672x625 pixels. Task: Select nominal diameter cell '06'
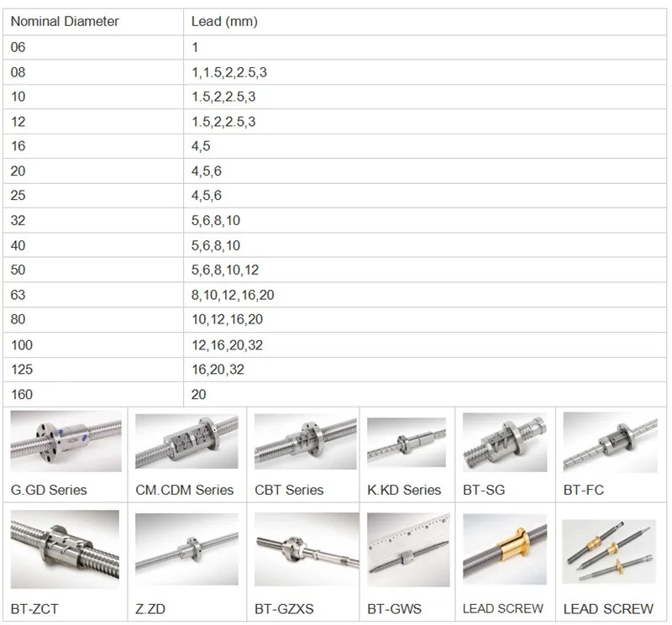pyautogui.click(x=93, y=47)
